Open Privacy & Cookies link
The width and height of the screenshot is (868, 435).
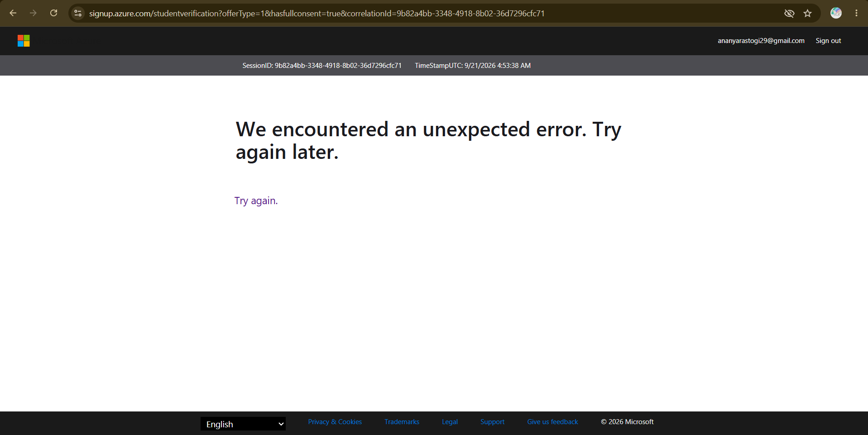click(335, 422)
